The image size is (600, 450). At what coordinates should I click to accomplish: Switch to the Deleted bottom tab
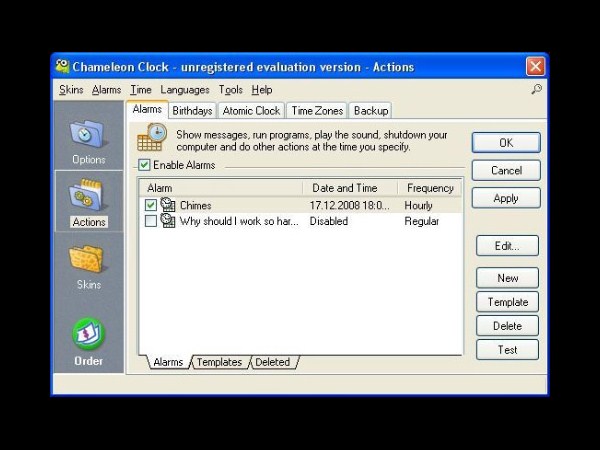click(x=273, y=362)
